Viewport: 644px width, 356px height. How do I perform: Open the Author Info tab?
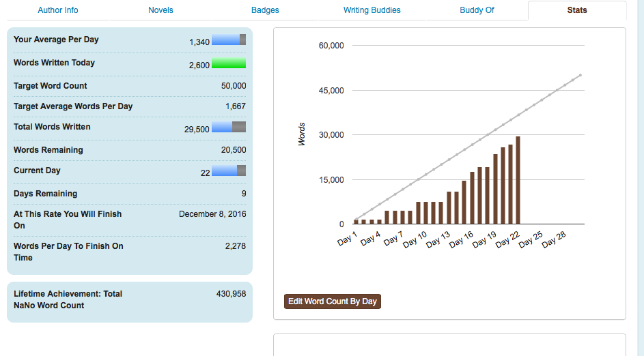pyautogui.click(x=57, y=10)
